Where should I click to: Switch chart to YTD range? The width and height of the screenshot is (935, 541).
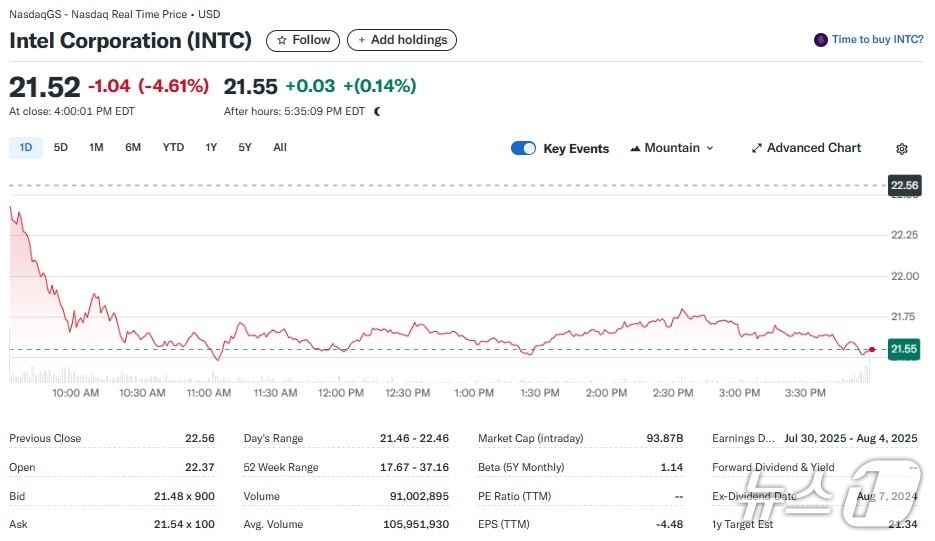tap(173, 147)
